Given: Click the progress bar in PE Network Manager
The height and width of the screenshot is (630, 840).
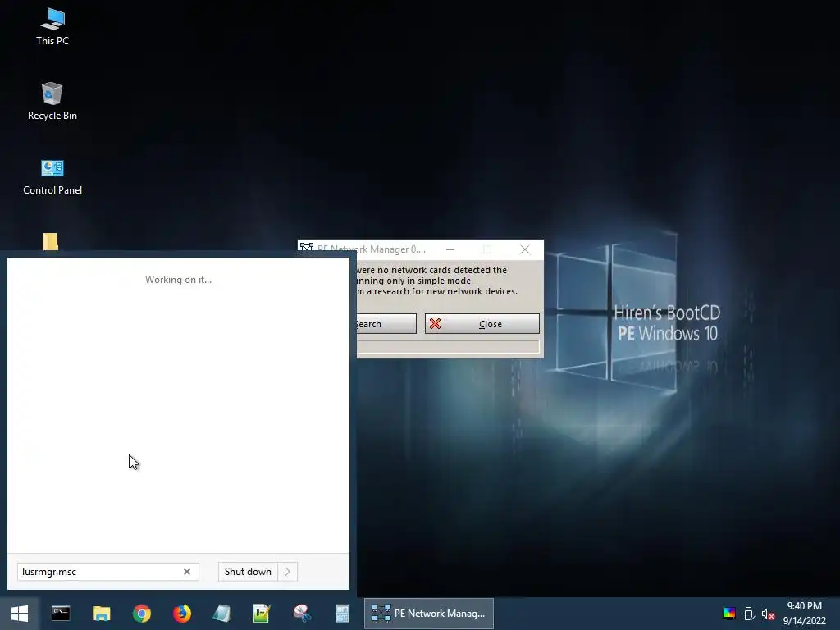Looking at the screenshot, I should pos(448,347).
